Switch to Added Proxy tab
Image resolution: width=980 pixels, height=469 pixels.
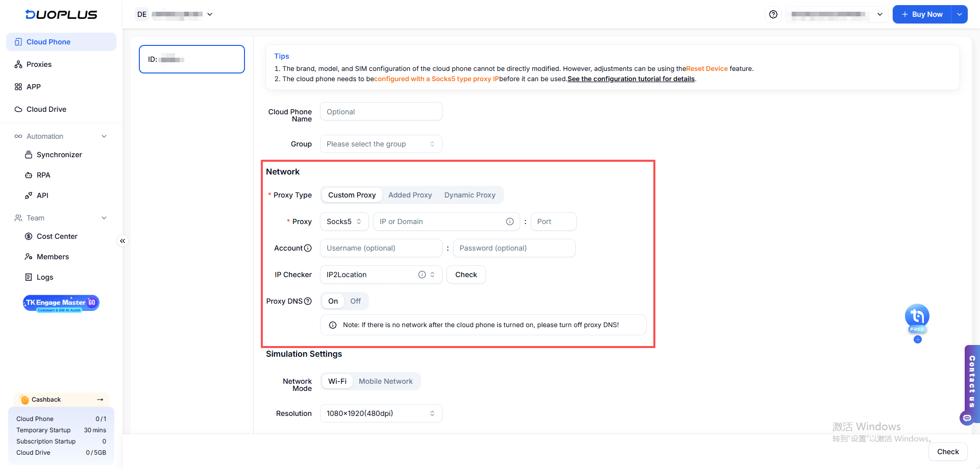point(410,195)
